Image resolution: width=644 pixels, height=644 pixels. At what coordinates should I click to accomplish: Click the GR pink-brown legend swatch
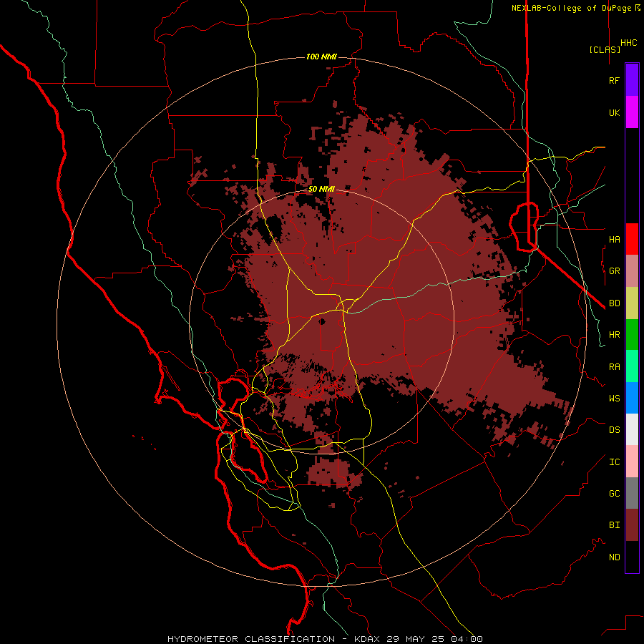coord(632,271)
